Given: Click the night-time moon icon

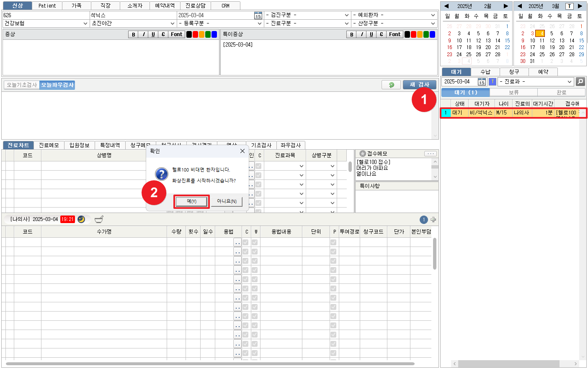Looking at the screenshot, I should (x=81, y=219).
